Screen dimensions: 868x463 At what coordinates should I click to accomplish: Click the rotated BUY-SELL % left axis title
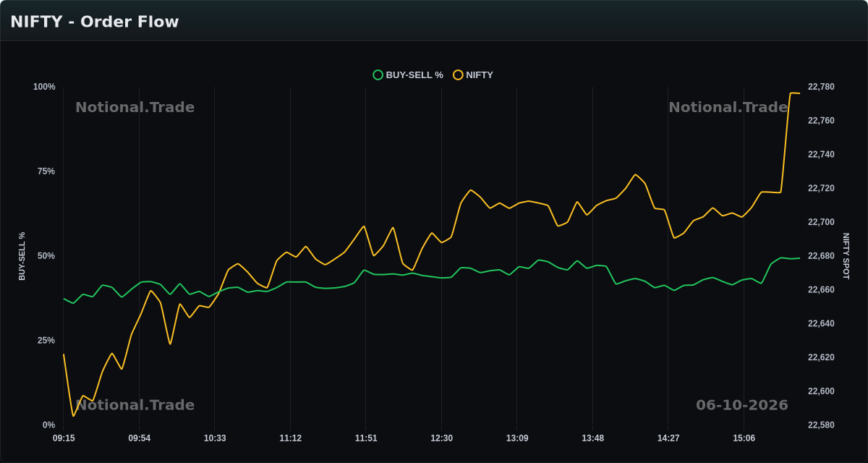tap(22, 256)
